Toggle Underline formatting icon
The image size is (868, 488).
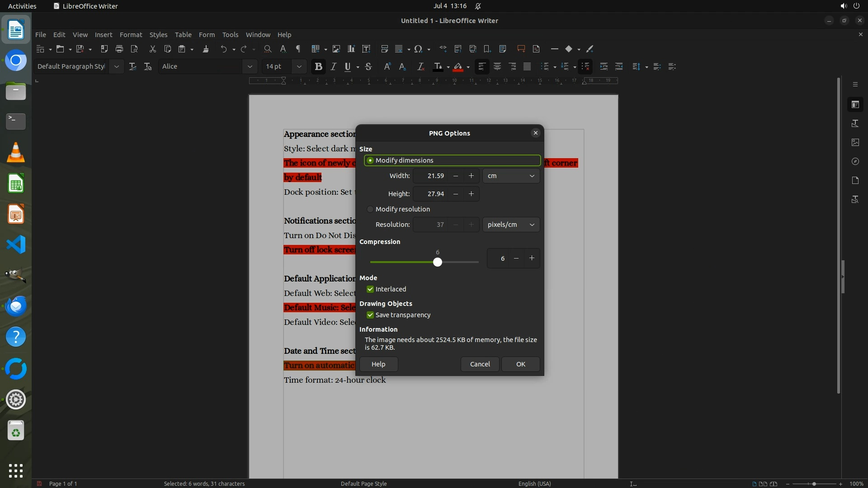347,67
